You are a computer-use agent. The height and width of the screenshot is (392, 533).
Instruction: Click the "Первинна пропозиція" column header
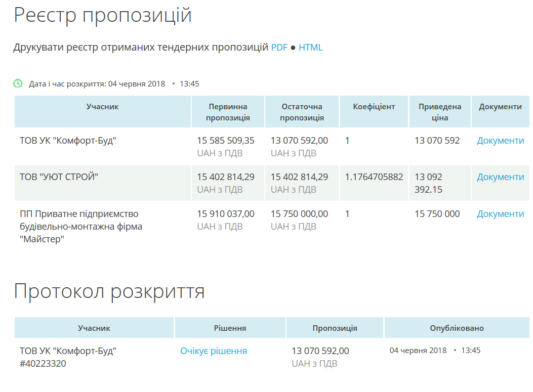pyautogui.click(x=228, y=112)
